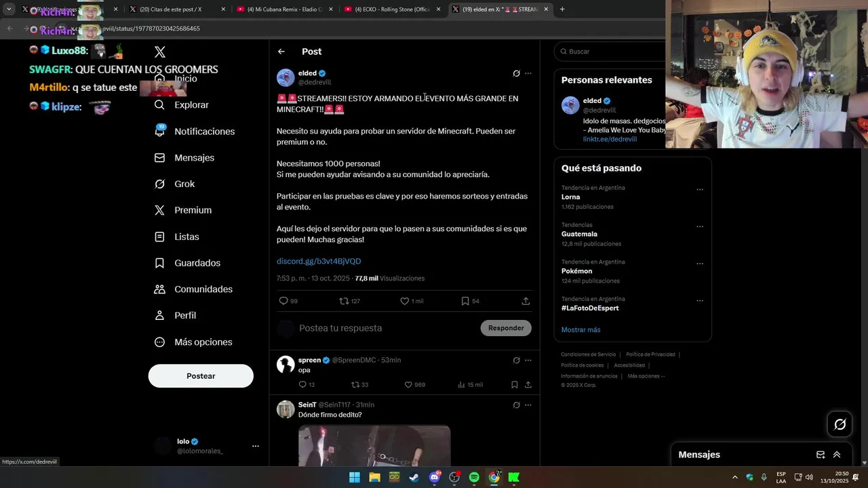Click the X logo in the sidebar

(160, 52)
